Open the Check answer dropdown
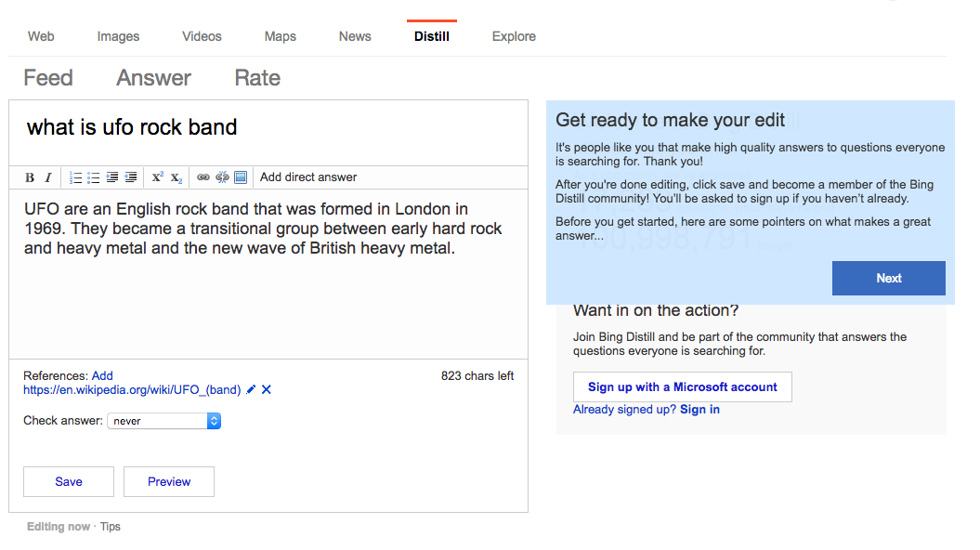Viewport: 980px width, 550px height. point(164,421)
